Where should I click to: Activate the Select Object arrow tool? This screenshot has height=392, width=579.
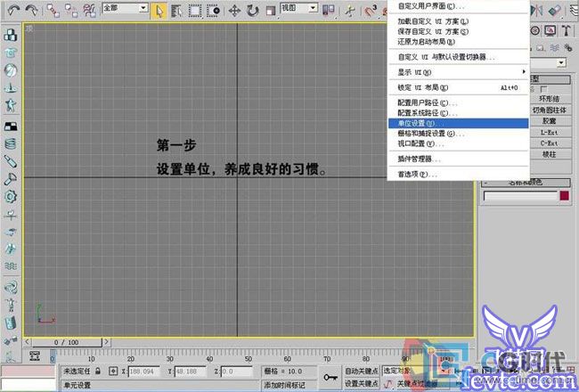click(159, 11)
